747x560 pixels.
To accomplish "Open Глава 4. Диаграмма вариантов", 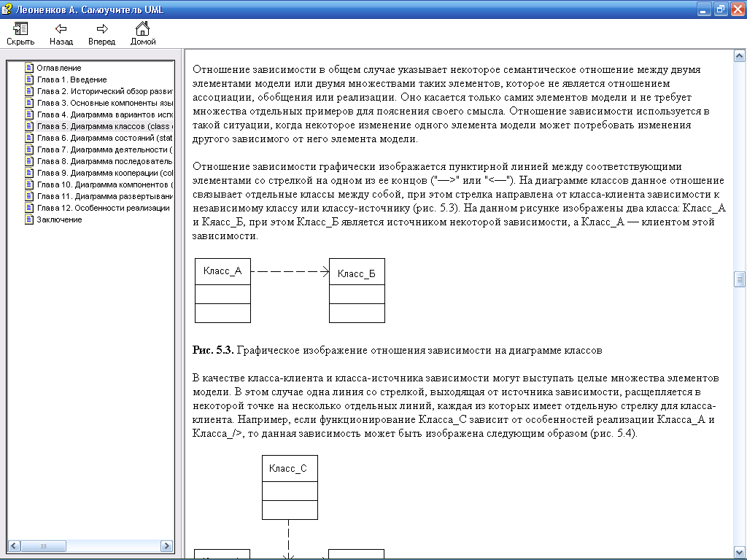I will click(x=105, y=114).
